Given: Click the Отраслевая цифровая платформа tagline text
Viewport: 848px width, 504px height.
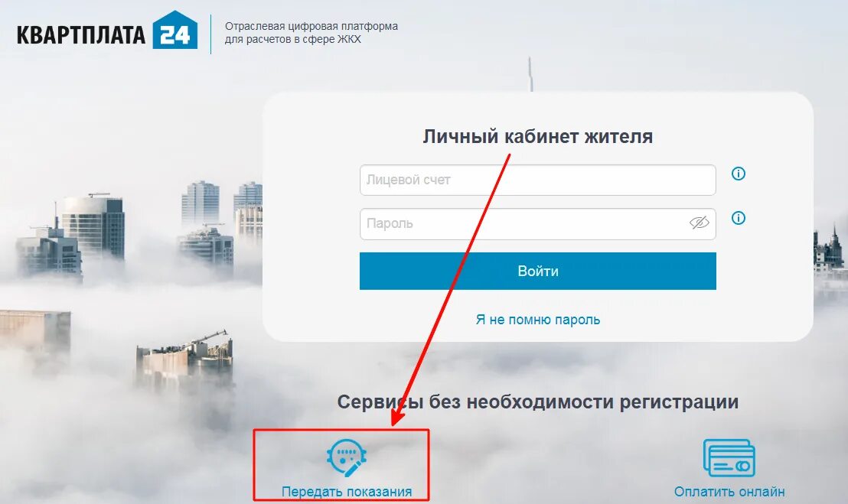Looking at the screenshot, I should tap(311, 26).
